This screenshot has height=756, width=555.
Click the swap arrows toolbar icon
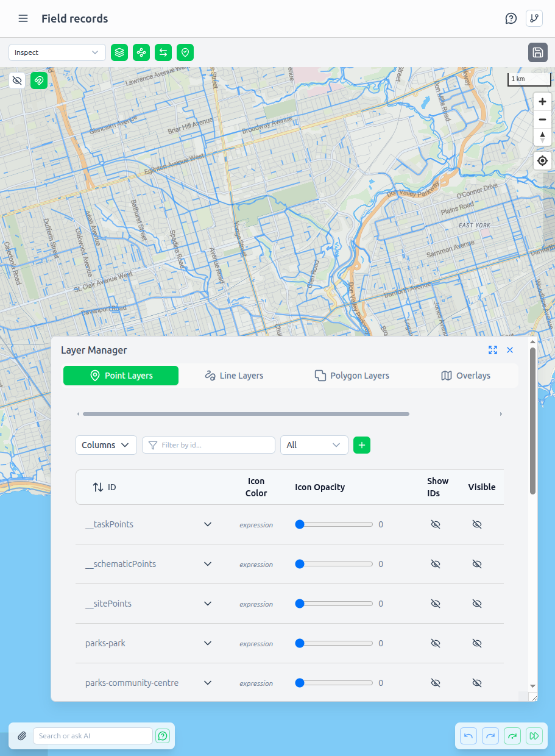163,52
